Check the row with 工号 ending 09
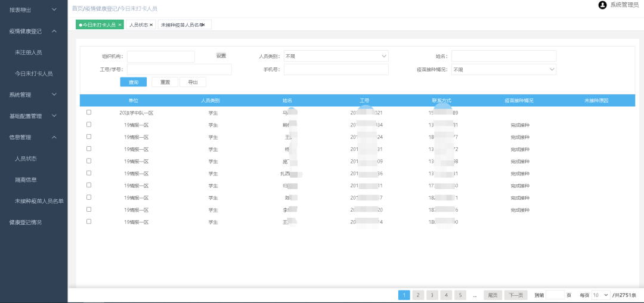 click(x=89, y=160)
